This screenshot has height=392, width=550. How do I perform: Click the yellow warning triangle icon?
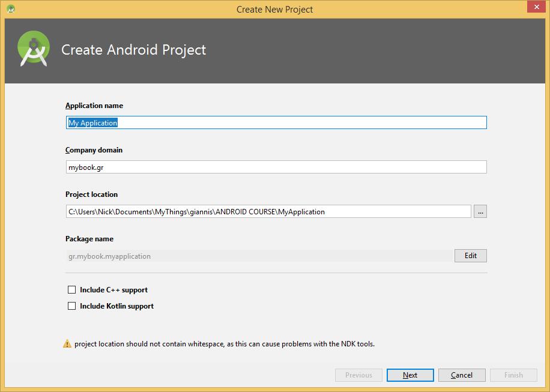(67, 344)
